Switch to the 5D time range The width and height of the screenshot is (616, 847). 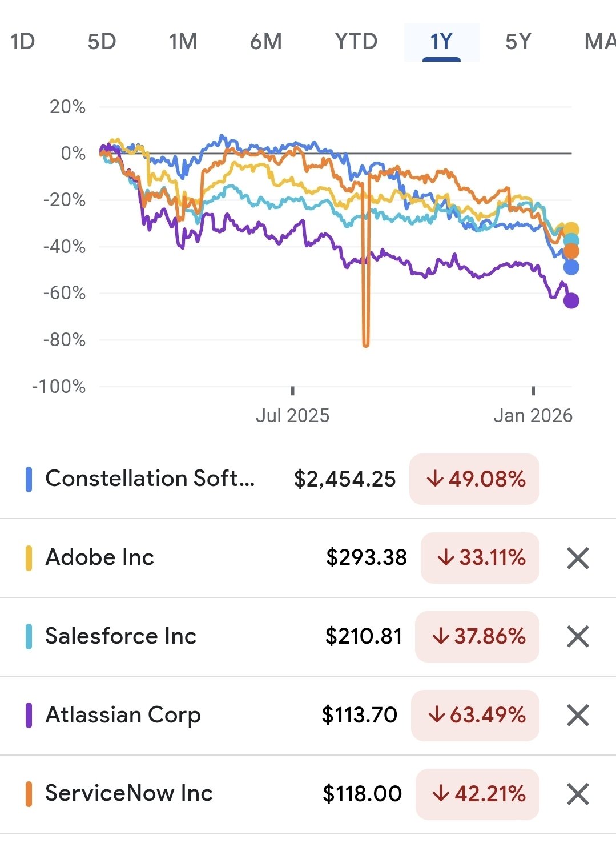[x=102, y=42]
